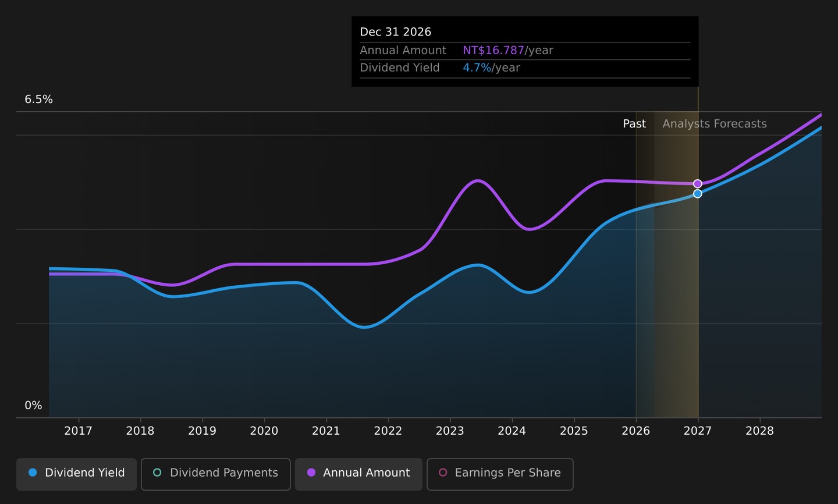Image resolution: width=838 pixels, height=504 pixels.
Task: Click the 6.5% y-axis label
Action: (x=38, y=100)
